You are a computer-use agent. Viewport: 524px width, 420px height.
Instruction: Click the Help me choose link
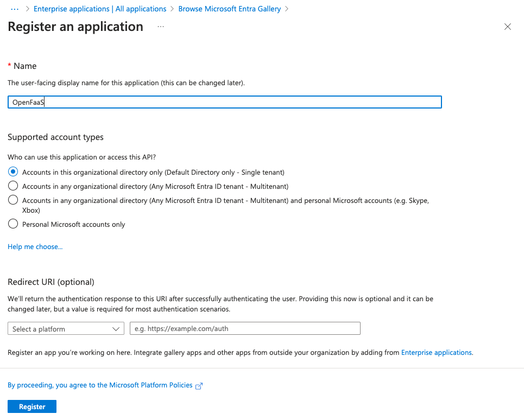click(x=35, y=246)
